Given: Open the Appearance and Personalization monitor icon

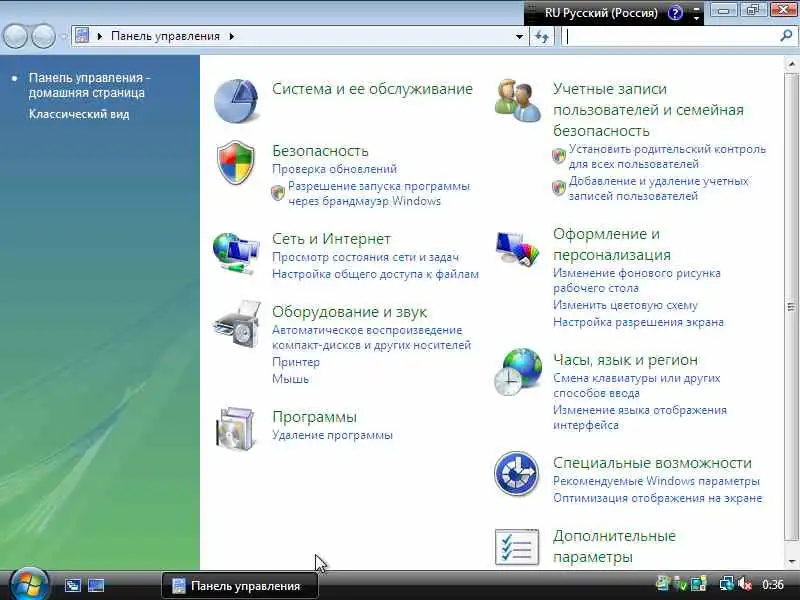Looking at the screenshot, I should click(x=517, y=248).
